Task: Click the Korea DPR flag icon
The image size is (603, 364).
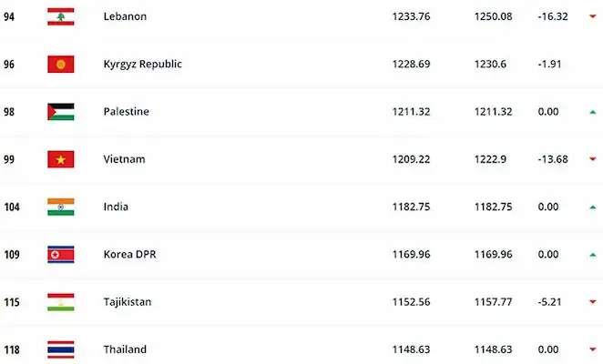Action: [60, 254]
